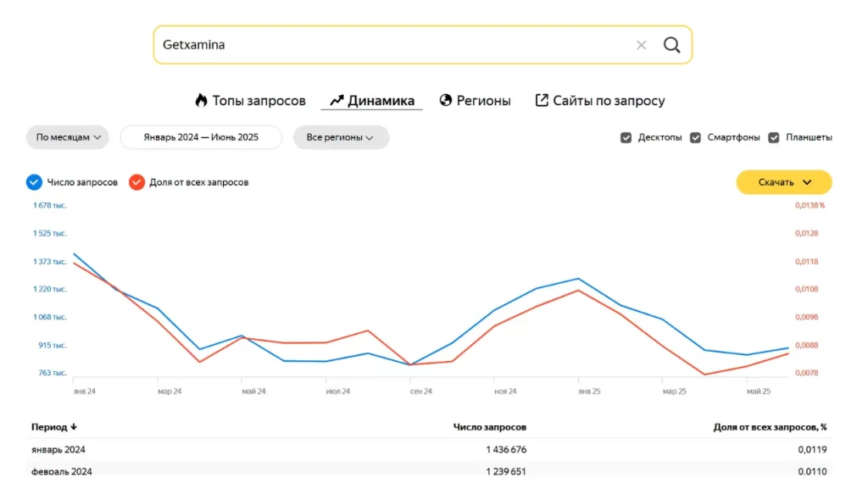Click the flame icon for top queries
This screenshot has height=483, width=868.
pyautogui.click(x=201, y=100)
